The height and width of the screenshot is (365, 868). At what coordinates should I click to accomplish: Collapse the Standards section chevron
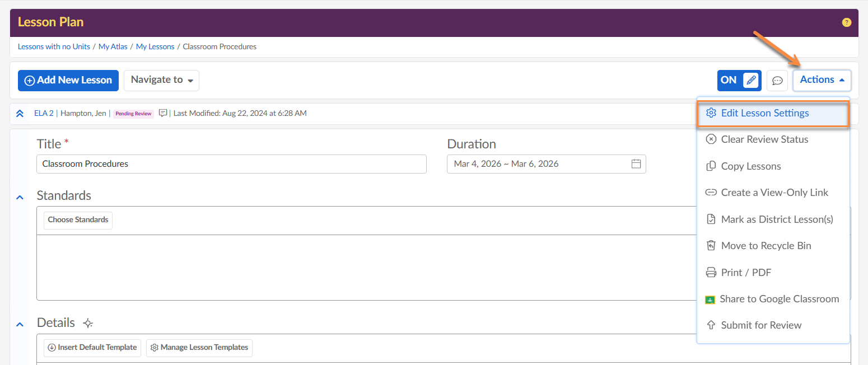20,197
